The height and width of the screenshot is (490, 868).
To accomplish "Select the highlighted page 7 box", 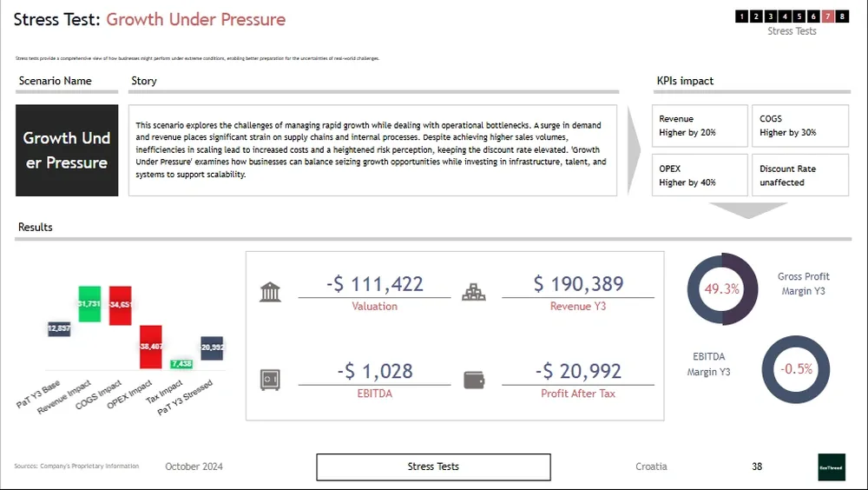I will [828, 17].
